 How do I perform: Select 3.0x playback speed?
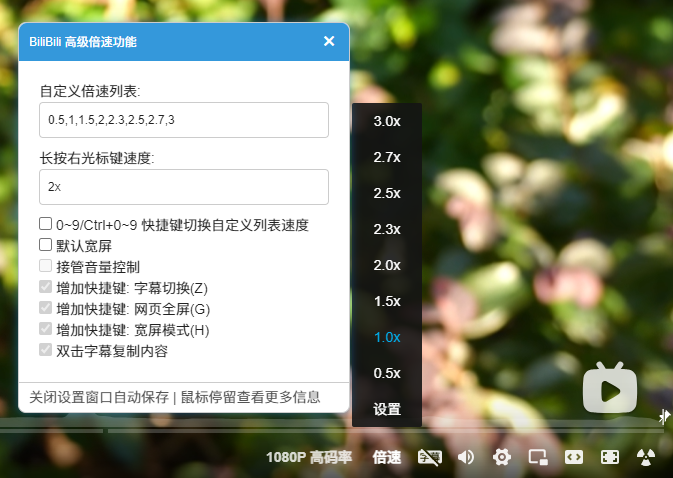click(387, 121)
